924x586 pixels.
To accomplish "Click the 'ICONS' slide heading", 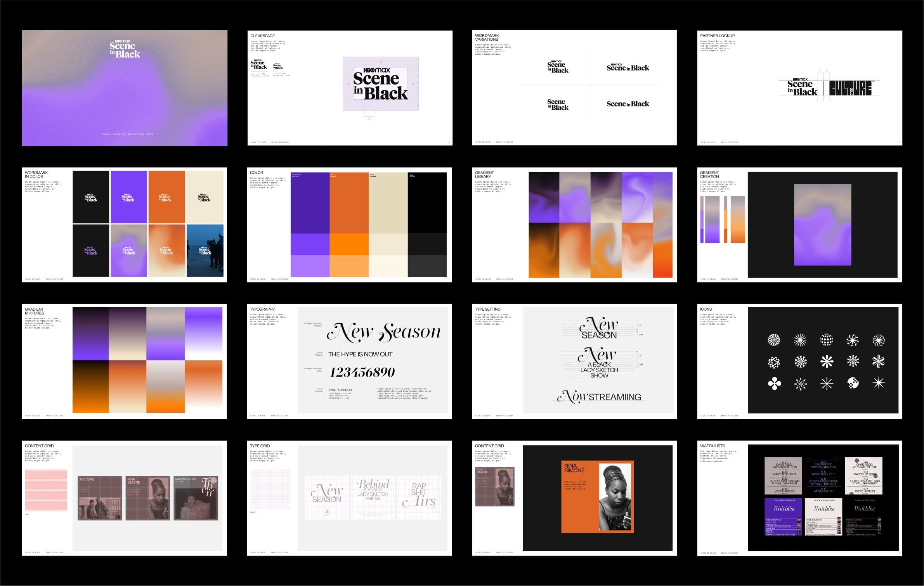I will point(706,309).
